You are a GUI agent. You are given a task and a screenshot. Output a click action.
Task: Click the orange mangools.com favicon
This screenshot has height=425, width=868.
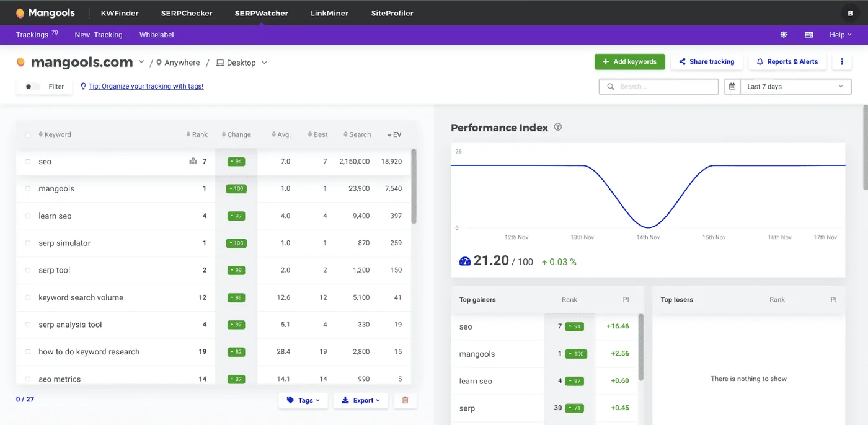(20, 62)
